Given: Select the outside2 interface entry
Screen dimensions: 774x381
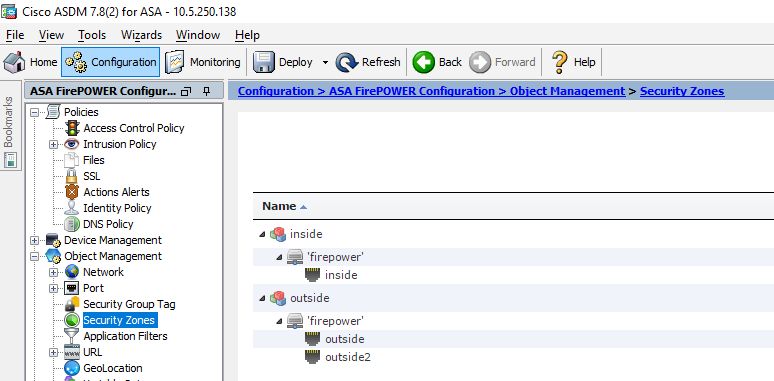Looking at the screenshot, I should (338, 357).
